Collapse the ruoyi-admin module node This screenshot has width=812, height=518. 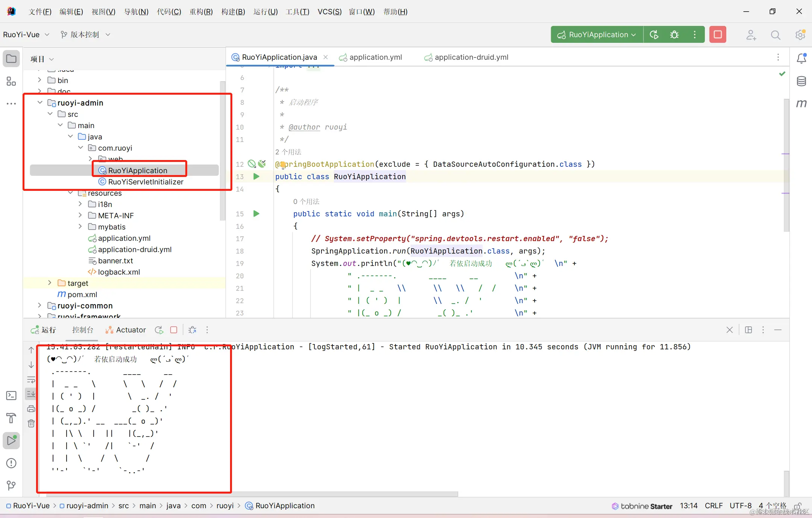coord(40,103)
